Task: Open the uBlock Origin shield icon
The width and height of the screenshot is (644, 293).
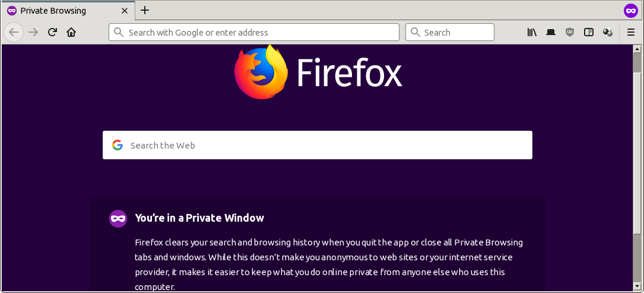Action: pyautogui.click(x=570, y=33)
